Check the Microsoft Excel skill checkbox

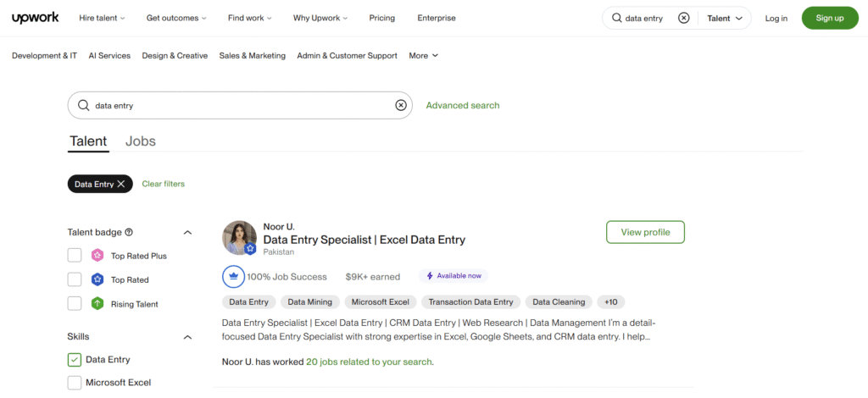click(75, 383)
